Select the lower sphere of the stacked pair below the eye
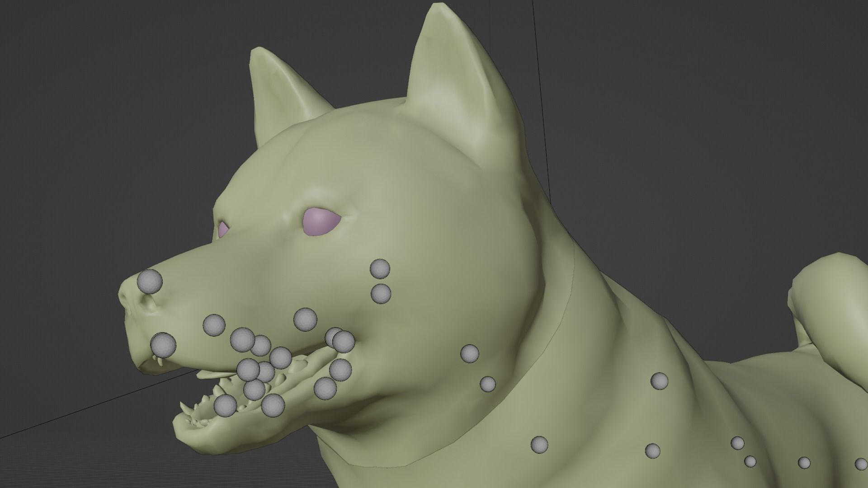The width and height of the screenshot is (868, 488). click(381, 294)
